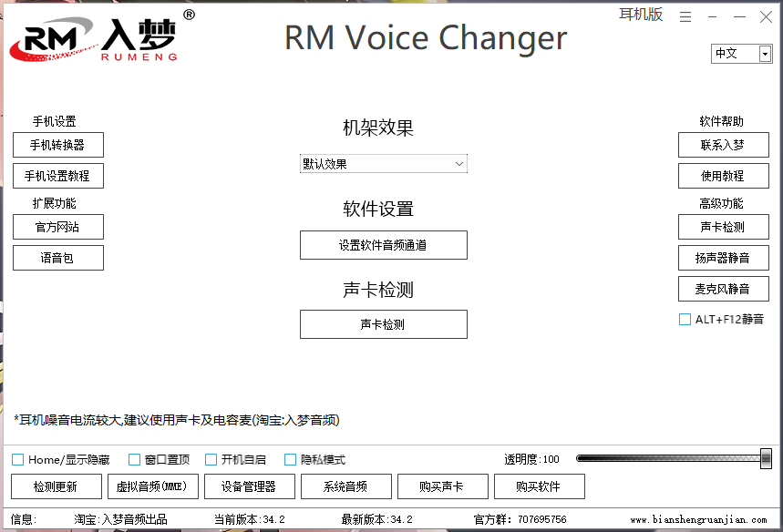Screen dimensions: 783x532
Task: Click the 透明度 slider handle
Action: click(x=766, y=458)
